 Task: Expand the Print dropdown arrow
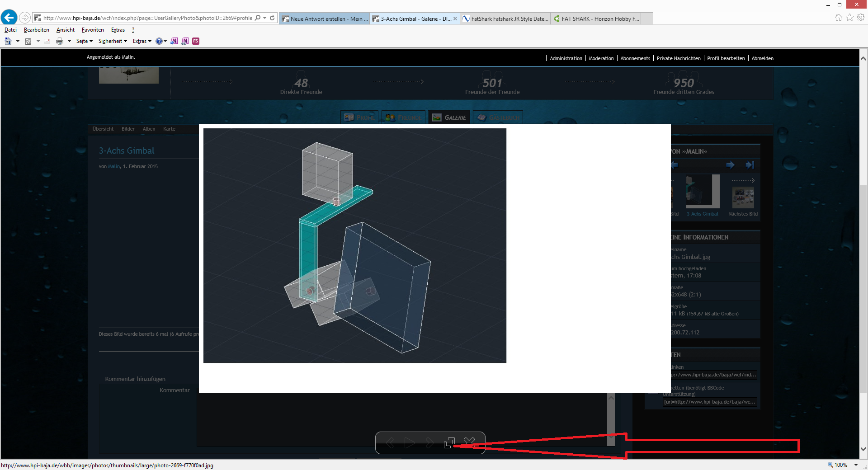[69, 41]
